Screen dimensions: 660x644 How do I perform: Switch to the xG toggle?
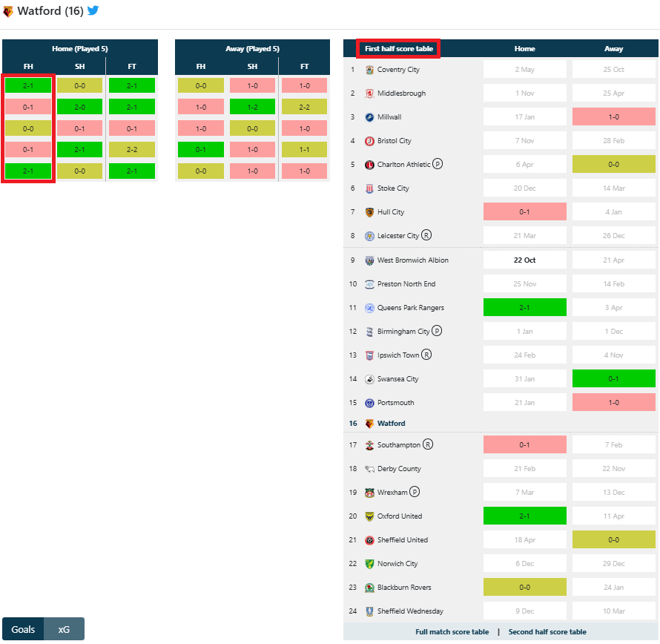coord(64,629)
